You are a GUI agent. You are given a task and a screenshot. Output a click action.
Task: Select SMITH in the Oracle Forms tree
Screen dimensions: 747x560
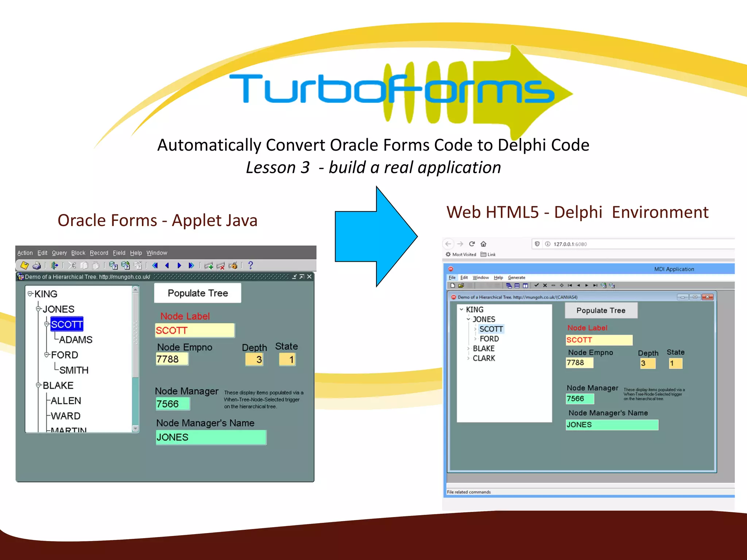click(74, 370)
